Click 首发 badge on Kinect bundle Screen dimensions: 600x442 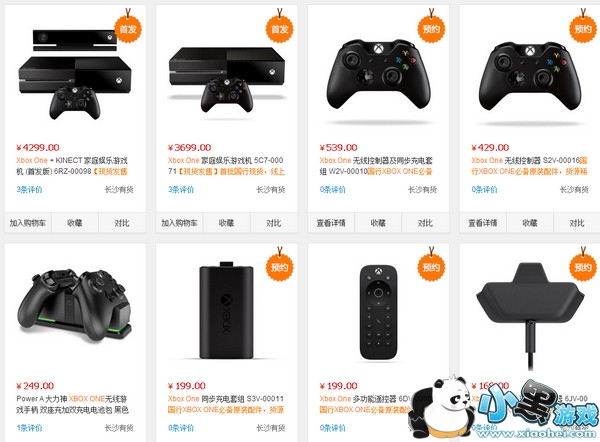[x=128, y=28]
